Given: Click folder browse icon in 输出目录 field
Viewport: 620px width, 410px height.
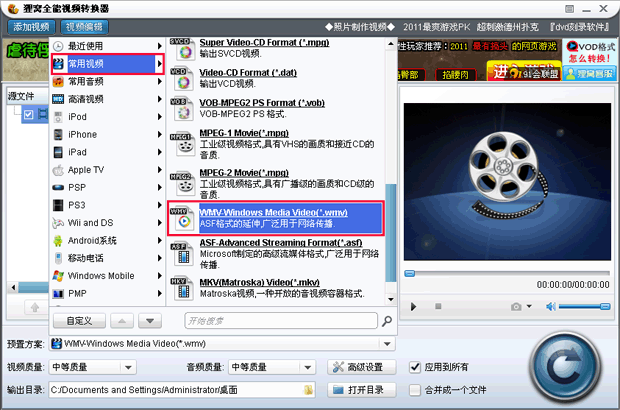Looking at the screenshot, I should (308, 390).
